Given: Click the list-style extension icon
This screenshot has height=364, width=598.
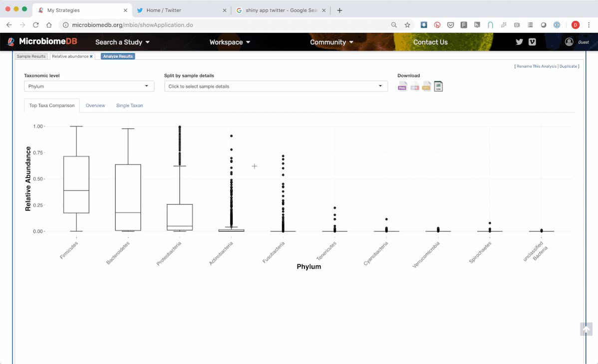Looking at the screenshot, I should 530,25.
